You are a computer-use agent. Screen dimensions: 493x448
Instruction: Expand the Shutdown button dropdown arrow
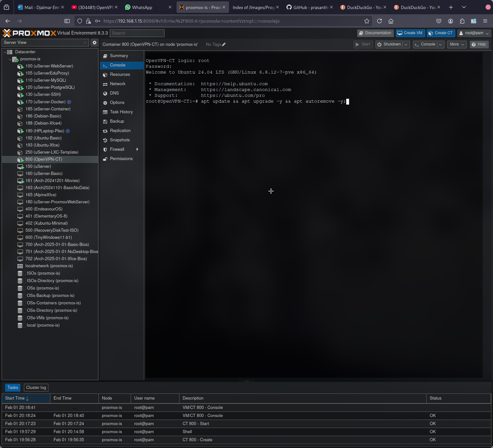point(406,45)
